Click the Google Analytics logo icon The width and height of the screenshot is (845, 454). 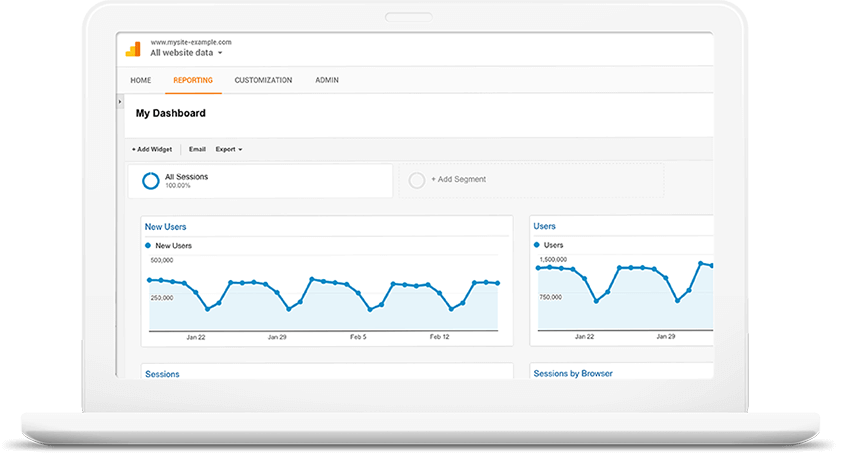(x=132, y=48)
